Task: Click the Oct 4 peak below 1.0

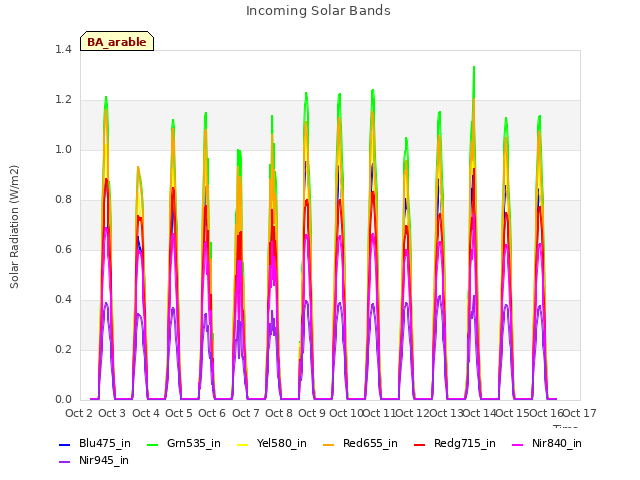Action: [x=138, y=168]
